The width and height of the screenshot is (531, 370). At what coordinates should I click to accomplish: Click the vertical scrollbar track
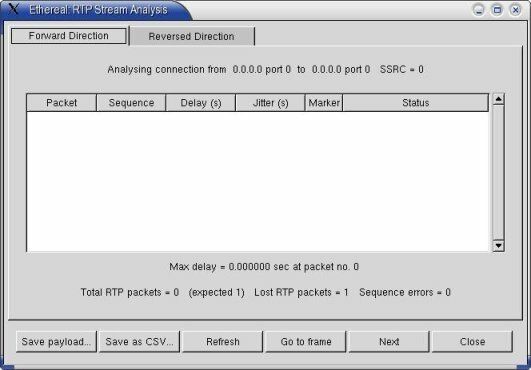click(498, 172)
